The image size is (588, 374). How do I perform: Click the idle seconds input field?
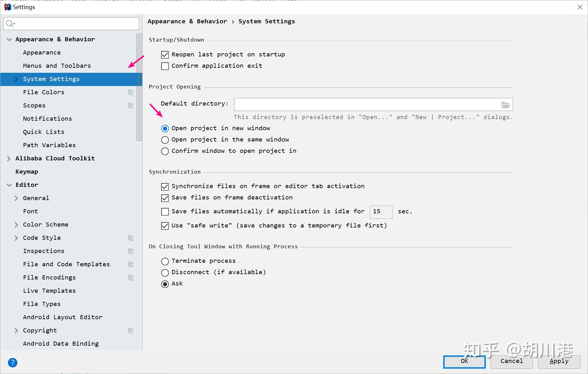(x=381, y=212)
